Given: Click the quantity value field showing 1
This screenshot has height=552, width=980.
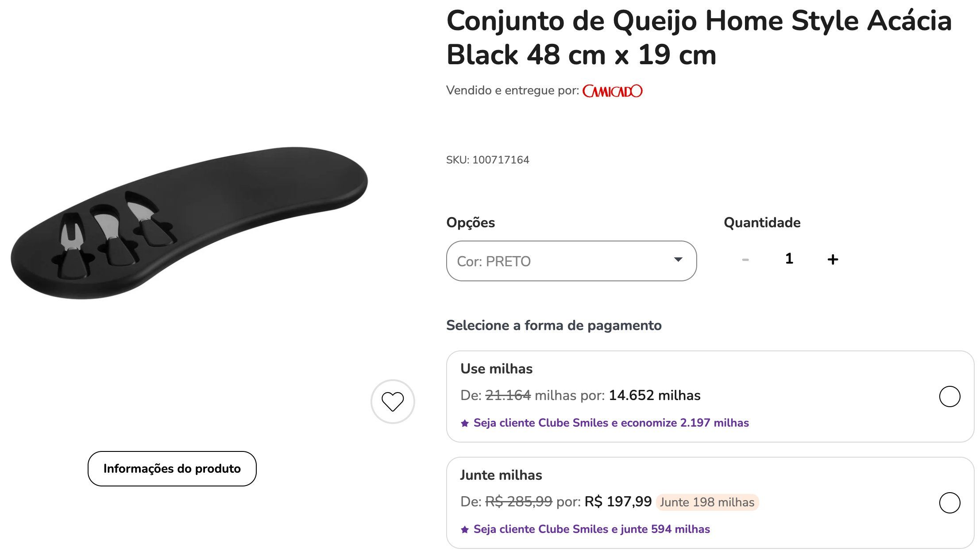Looking at the screenshot, I should click(789, 259).
